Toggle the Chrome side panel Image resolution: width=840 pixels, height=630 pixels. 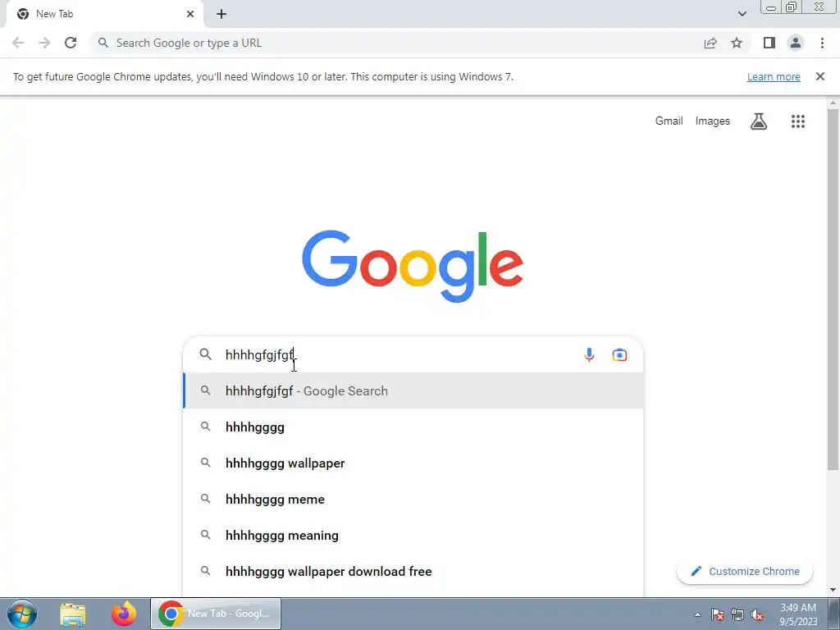coord(769,43)
